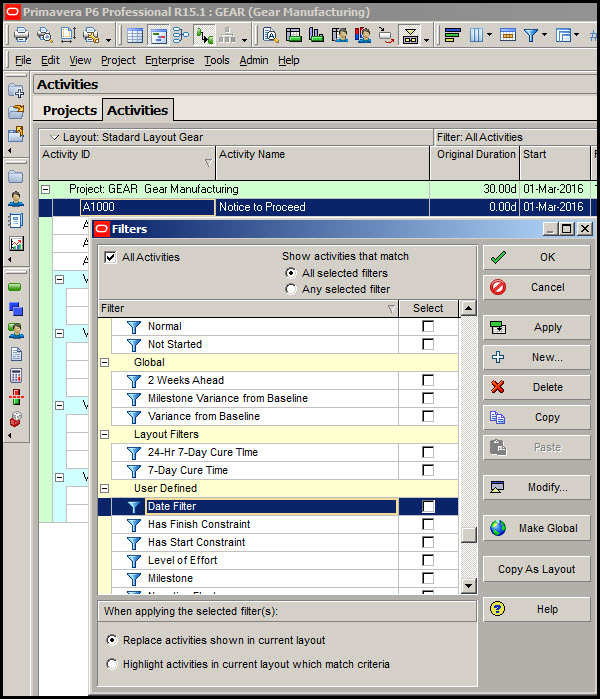Open the Layout options dropdown arrow
This screenshot has width=600, height=699.
pos(55,137)
